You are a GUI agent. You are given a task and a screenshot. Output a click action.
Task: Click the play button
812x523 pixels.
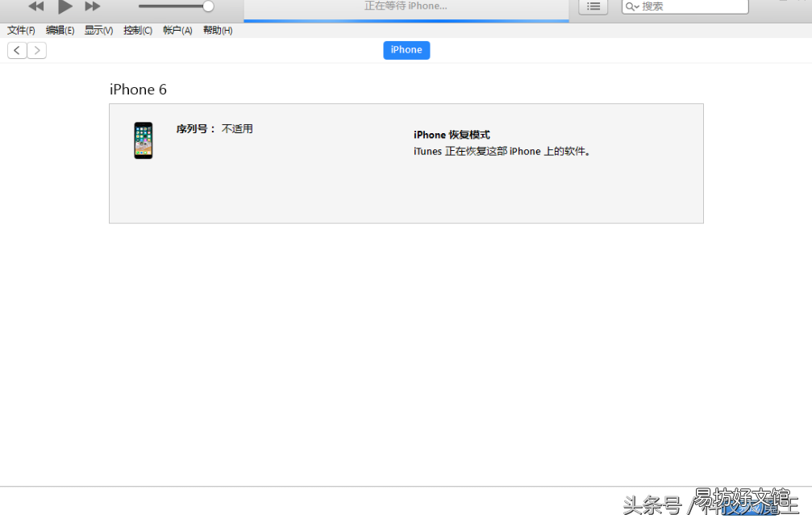click(65, 6)
